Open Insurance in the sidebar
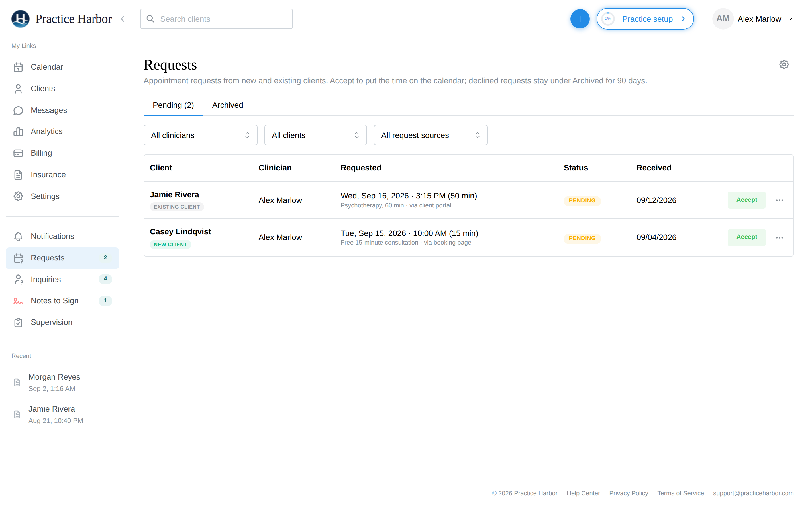Image resolution: width=812 pixels, height=513 pixels. [x=62, y=175]
